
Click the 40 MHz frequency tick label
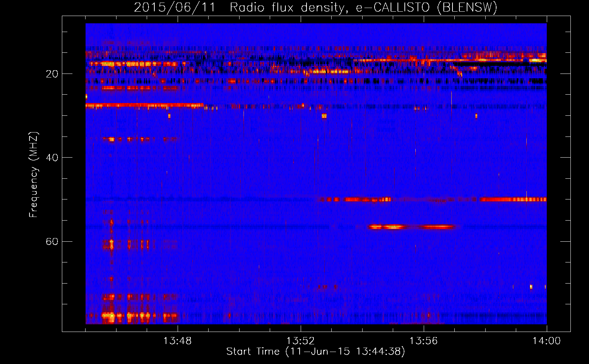pos(52,158)
